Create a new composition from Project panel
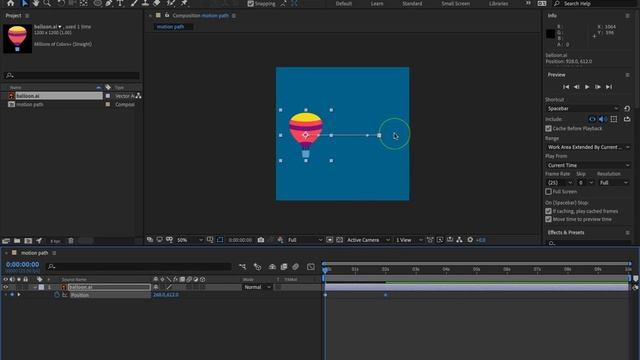This screenshot has width=640, height=360. [28, 241]
